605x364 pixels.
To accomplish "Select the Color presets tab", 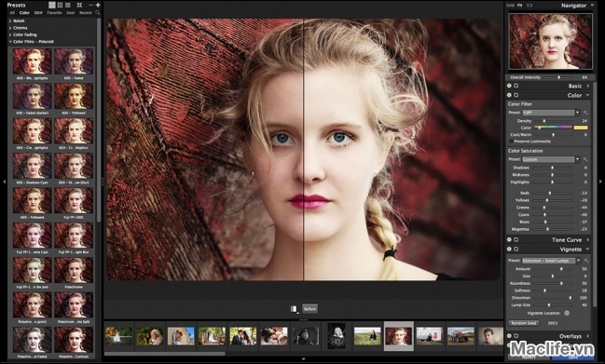I will pyautogui.click(x=24, y=13).
